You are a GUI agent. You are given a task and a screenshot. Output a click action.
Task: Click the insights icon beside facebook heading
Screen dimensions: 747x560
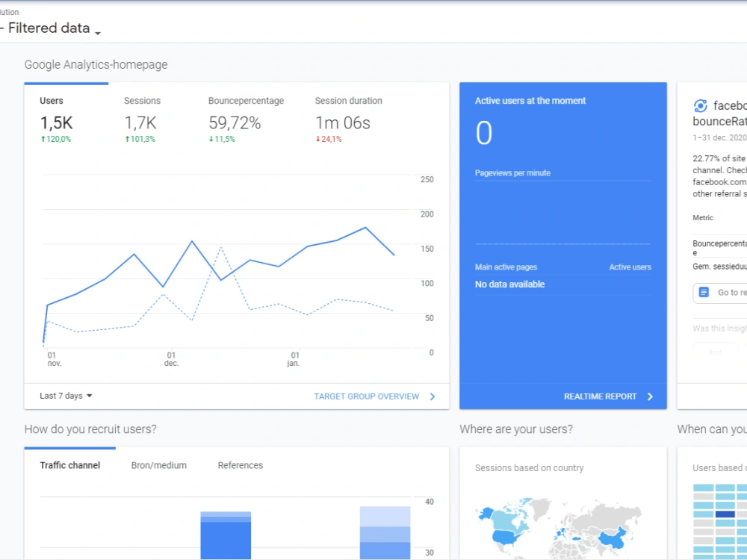(700, 106)
